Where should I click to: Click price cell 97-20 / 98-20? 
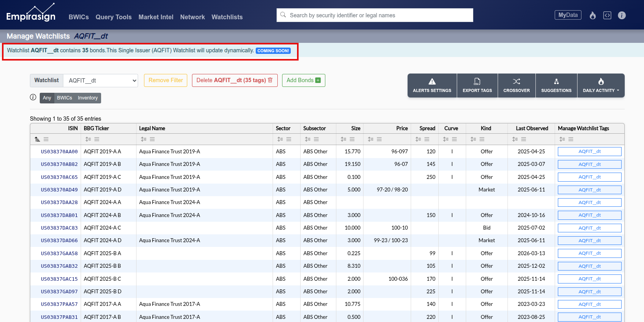[392, 190]
